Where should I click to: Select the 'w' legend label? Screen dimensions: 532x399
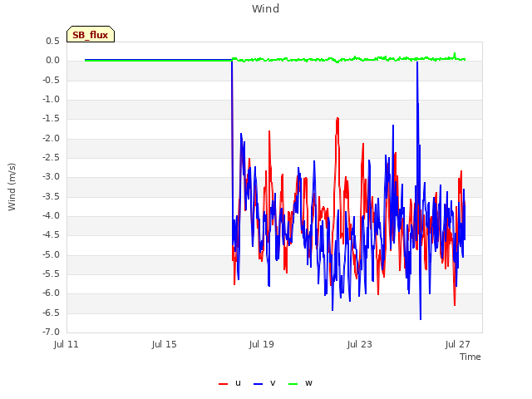tap(308, 383)
